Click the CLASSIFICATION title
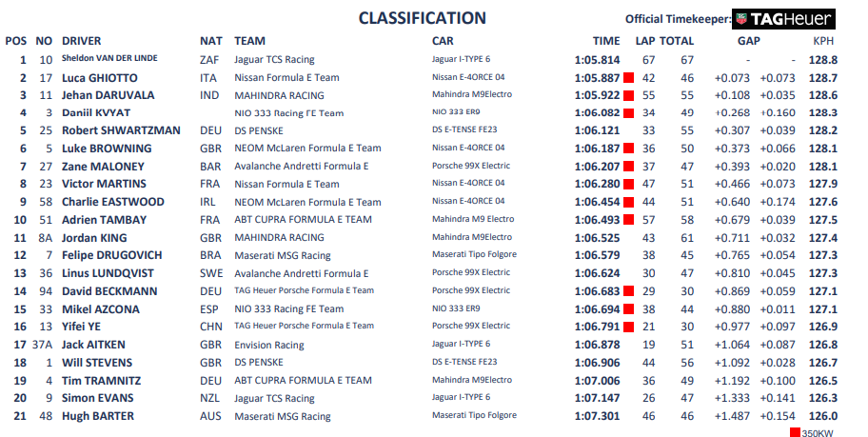The image size is (868, 437). (x=422, y=18)
